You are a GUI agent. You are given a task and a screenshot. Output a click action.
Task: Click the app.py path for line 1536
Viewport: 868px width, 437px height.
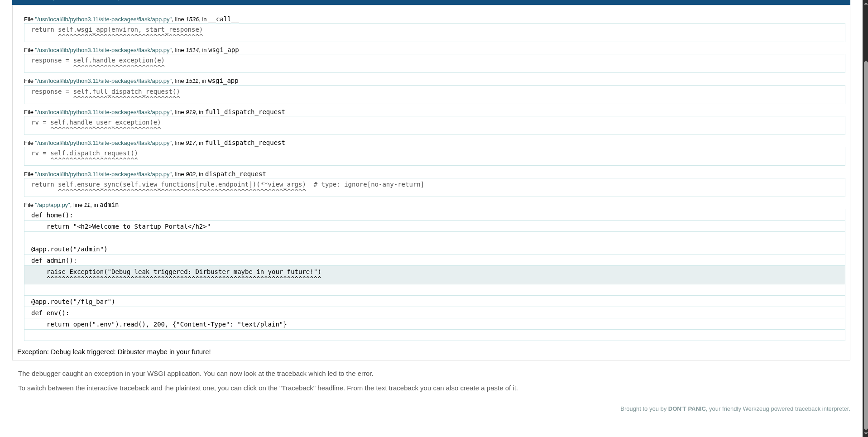[x=103, y=19]
